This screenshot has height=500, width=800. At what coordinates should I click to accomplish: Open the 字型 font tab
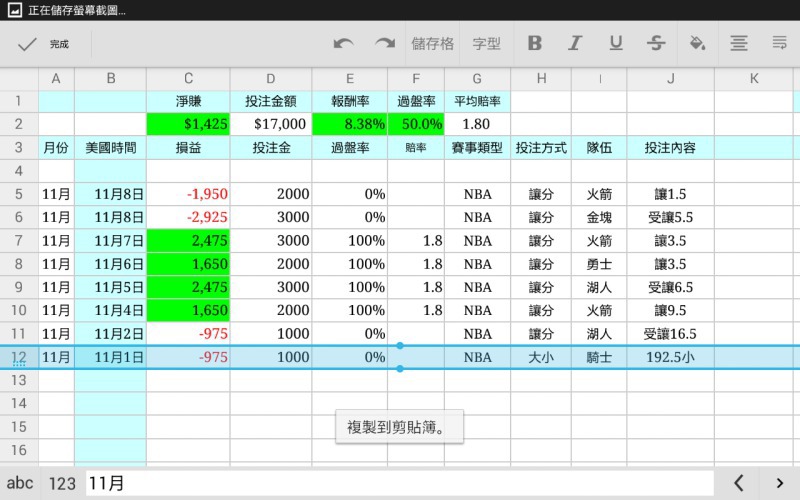[486, 44]
